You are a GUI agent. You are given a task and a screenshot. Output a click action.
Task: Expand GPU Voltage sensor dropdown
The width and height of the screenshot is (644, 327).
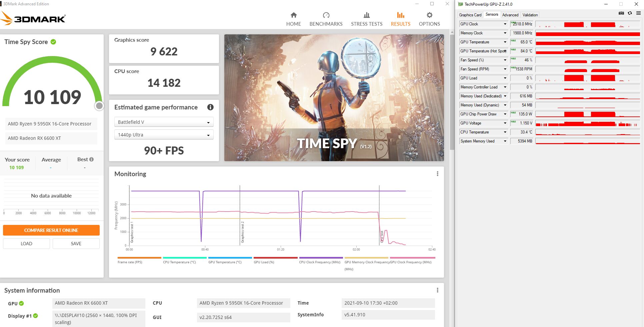[505, 123]
